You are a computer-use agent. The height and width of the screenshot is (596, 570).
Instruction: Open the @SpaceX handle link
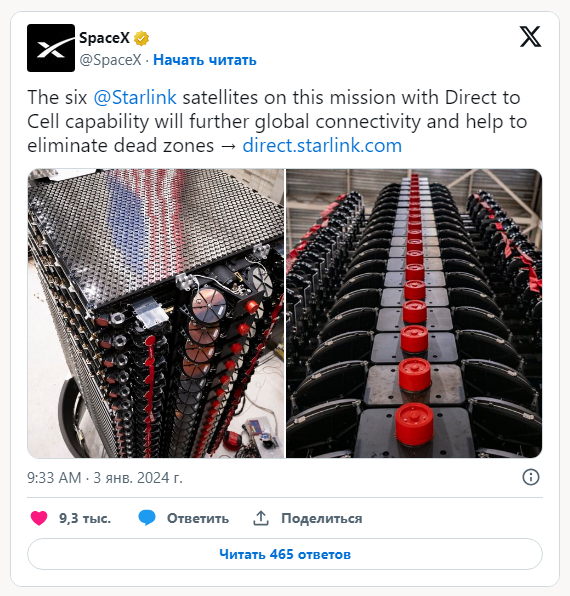pos(110,60)
